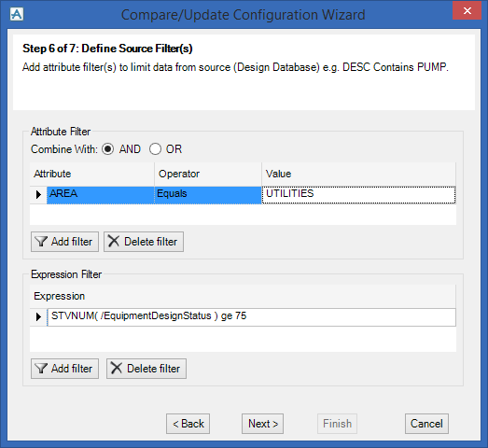Click funnel icon of Attribute Add filter

click(41, 242)
